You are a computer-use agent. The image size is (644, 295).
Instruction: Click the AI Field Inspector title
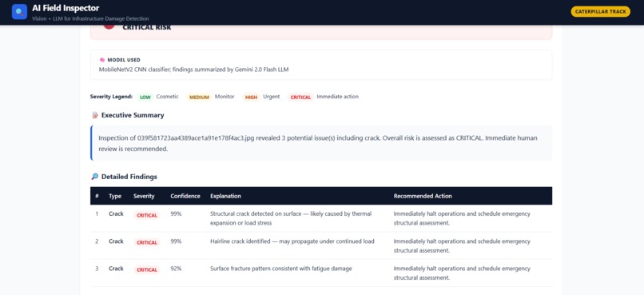66,8
